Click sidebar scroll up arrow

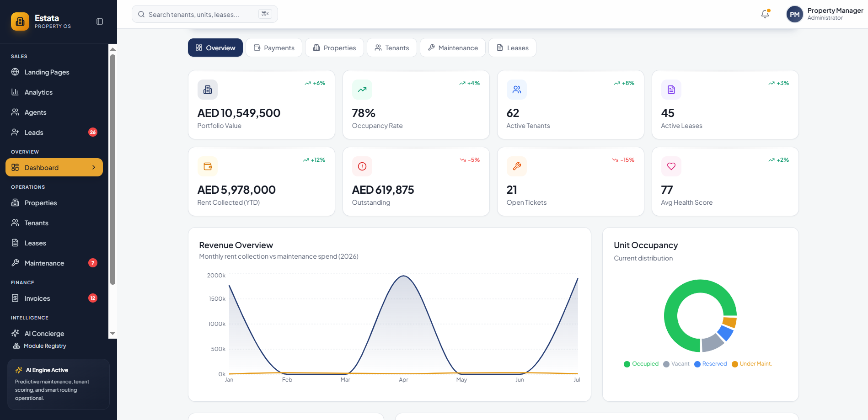coord(113,49)
